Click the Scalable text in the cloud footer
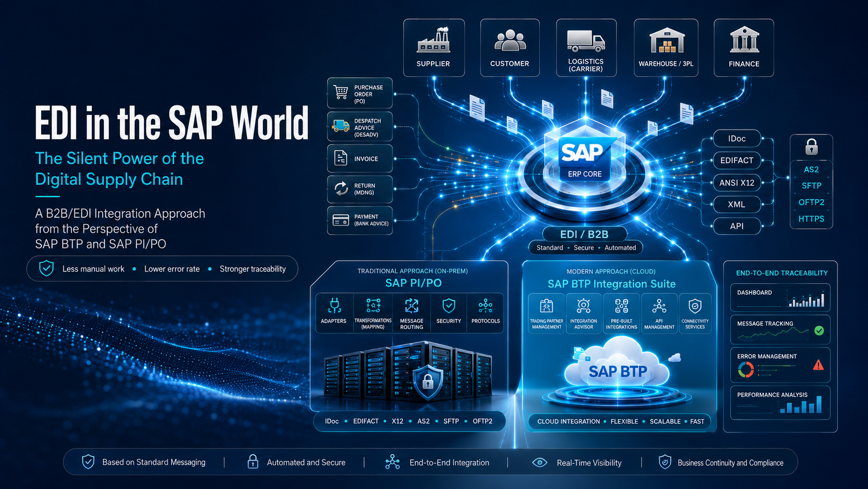Image resolution: width=868 pixels, height=489 pixels. tap(665, 421)
